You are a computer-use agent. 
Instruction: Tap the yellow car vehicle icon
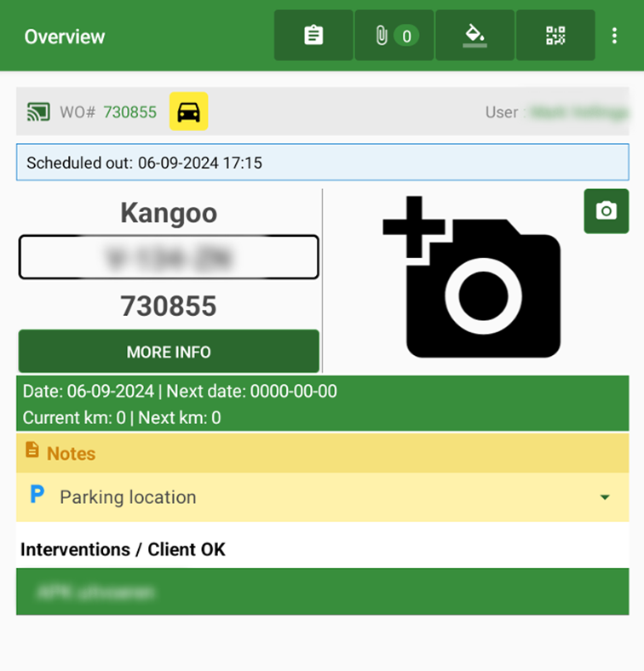tap(189, 112)
